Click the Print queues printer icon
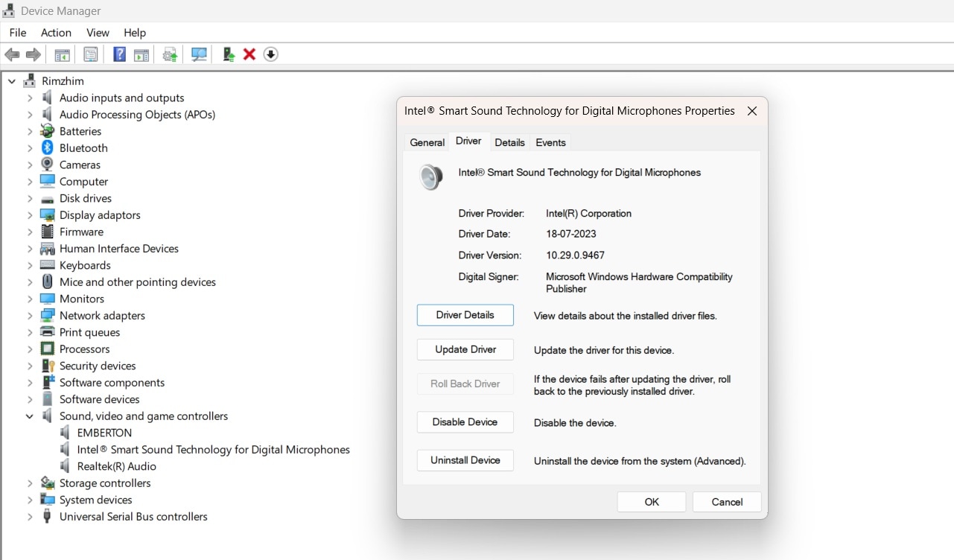This screenshot has width=954, height=560. tap(48, 332)
